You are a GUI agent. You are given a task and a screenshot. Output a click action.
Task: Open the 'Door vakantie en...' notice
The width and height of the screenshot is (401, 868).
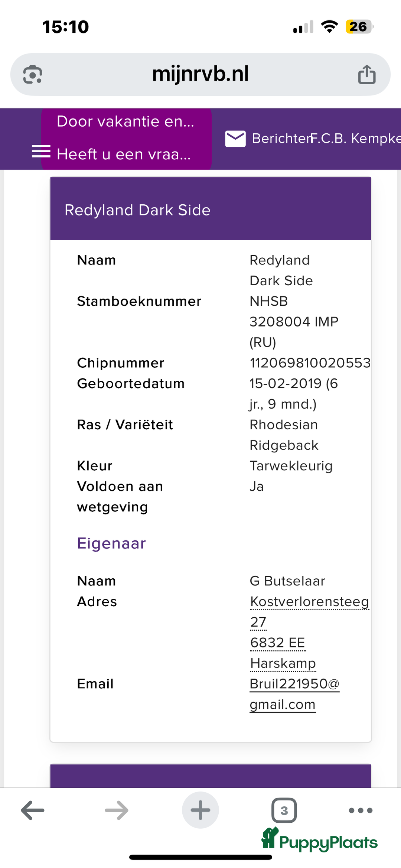tap(125, 121)
